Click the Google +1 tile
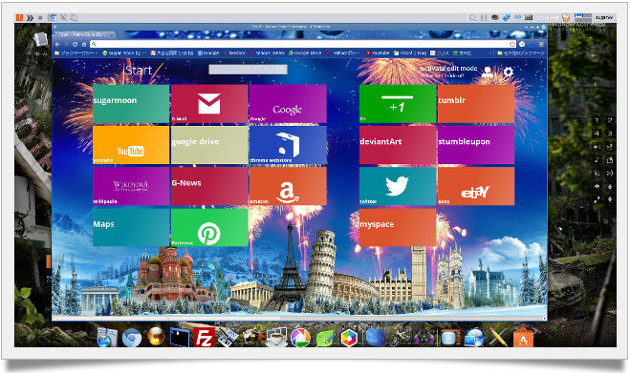 click(x=398, y=104)
